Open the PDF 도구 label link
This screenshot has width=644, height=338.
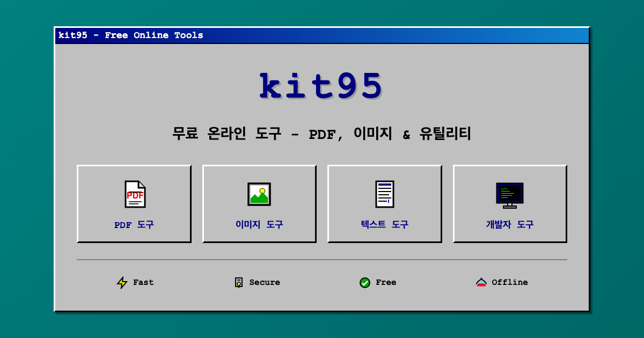pos(134,225)
